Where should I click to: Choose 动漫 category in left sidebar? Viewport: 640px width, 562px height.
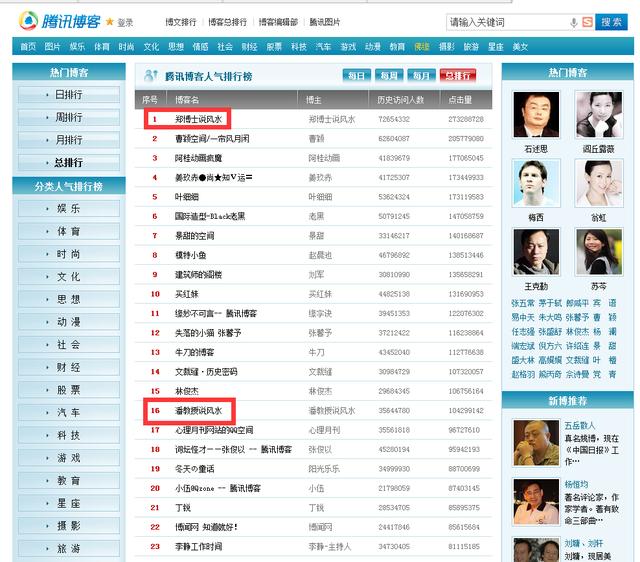tap(69, 322)
